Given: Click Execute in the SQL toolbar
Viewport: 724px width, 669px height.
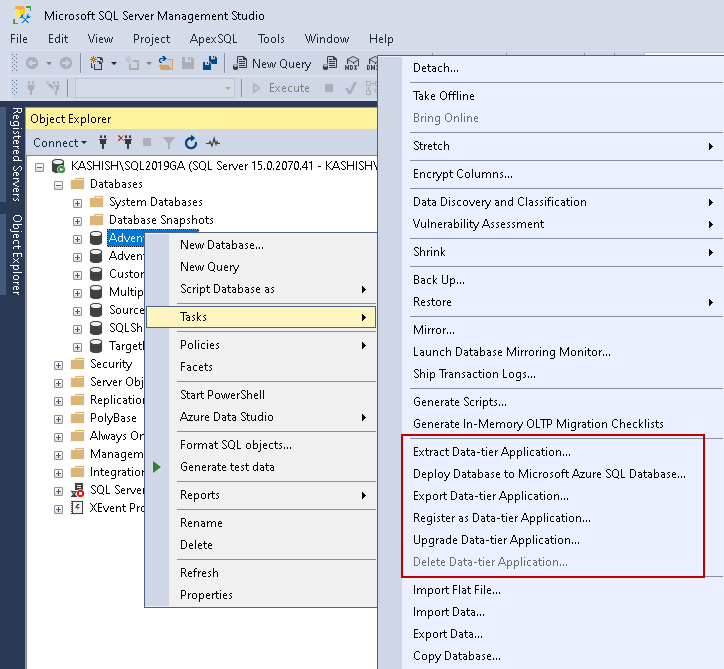Looking at the screenshot, I should coord(281,88).
